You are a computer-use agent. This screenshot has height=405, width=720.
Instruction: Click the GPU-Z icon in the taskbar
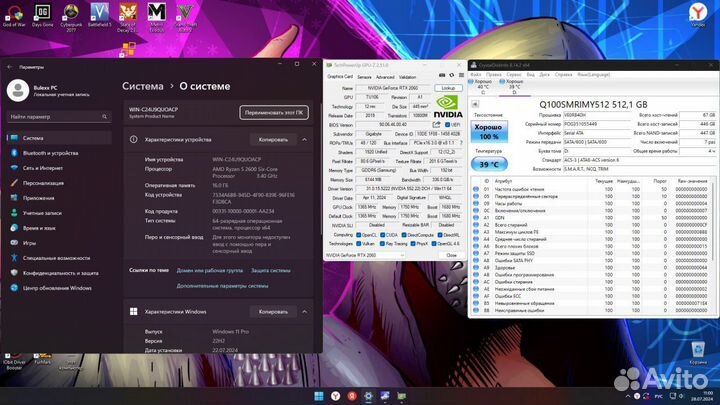coord(401,396)
